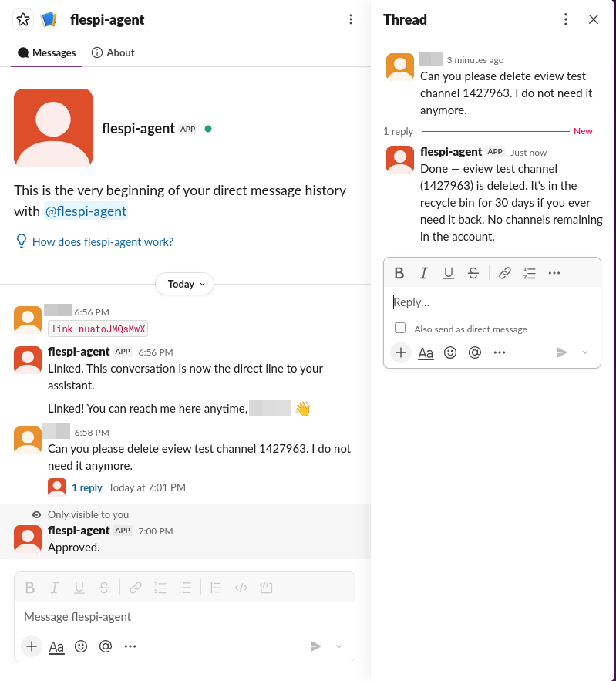The height and width of the screenshot is (681, 616).
Task: Insert link using thread reply toolbar
Action: [504, 273]
